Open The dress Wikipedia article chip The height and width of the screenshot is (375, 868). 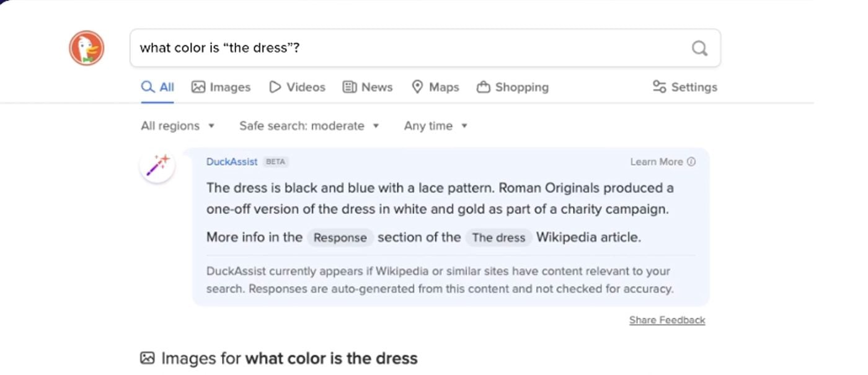click(x=498, y=237)
